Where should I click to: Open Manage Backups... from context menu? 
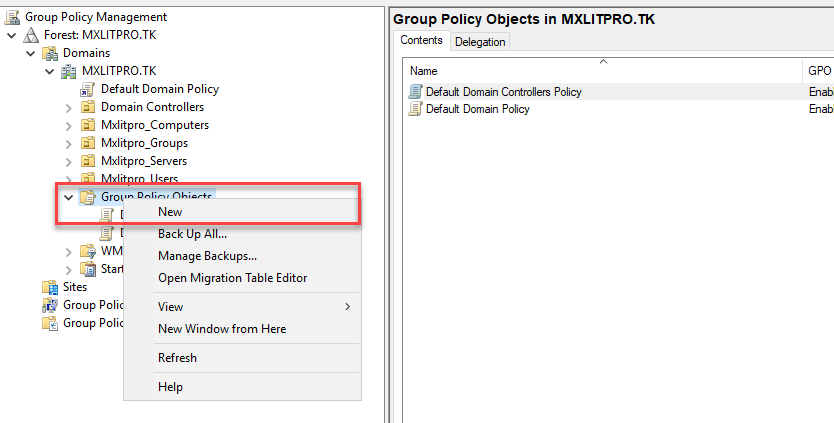coord(207,256)
